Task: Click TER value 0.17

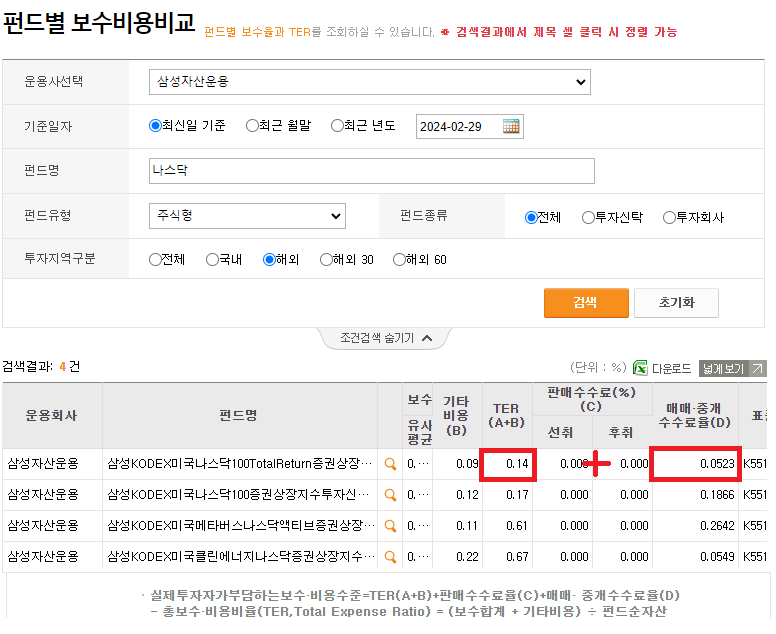Action: tap(517, 494)
